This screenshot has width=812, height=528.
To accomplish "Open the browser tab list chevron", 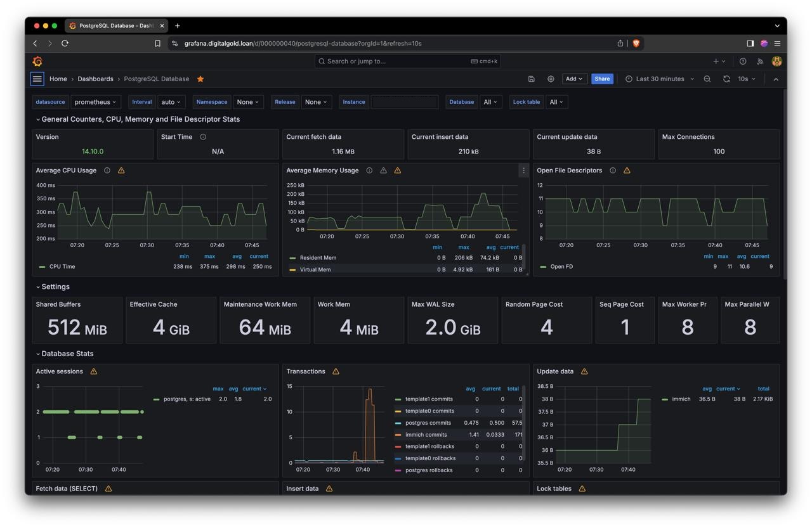I will tap(777, 26).
